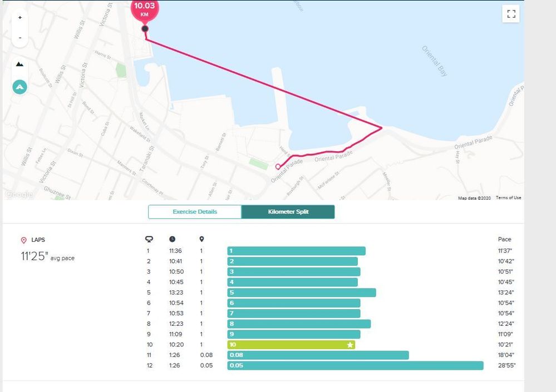Click the route start point marker

(278, 166)
